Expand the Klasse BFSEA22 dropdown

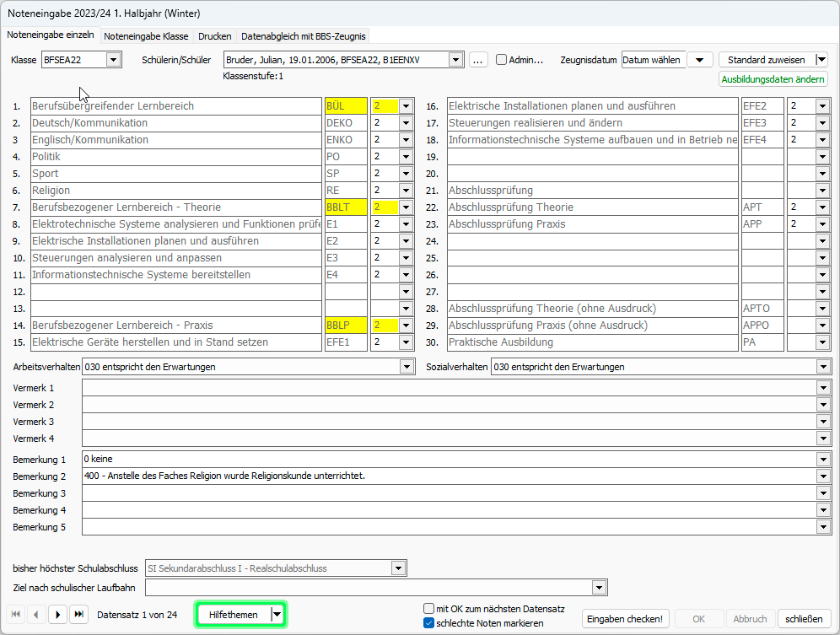coord(114,60)
